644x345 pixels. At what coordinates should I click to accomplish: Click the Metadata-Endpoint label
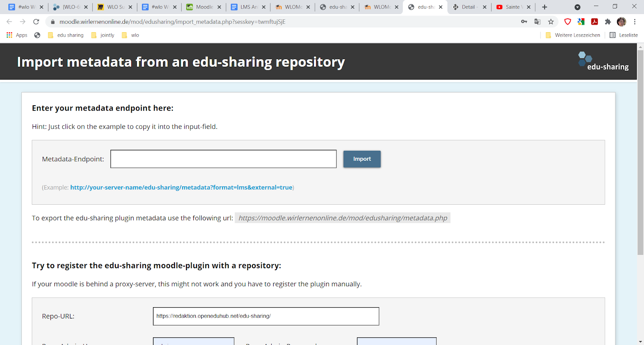click(x=73, y=159)
